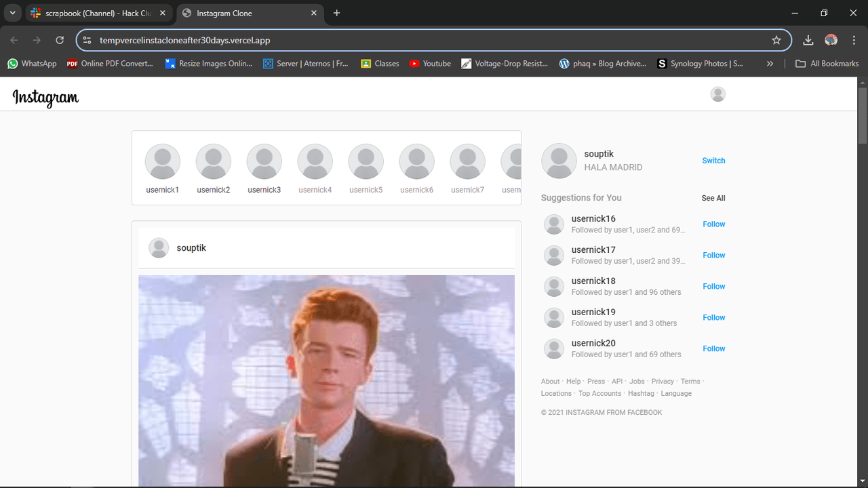View site information icon in address bar

point(87,40)
